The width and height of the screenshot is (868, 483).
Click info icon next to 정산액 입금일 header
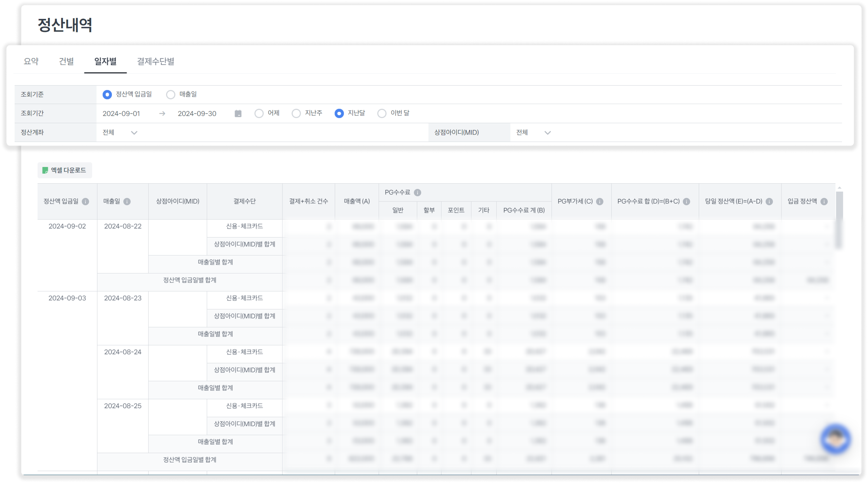point(86,201)
